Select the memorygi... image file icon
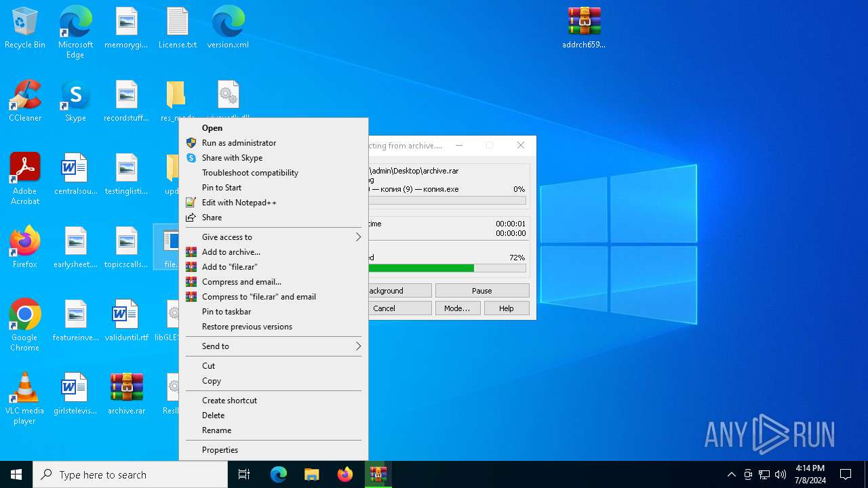This screenshot has width=868, height=488. [126, 28]
